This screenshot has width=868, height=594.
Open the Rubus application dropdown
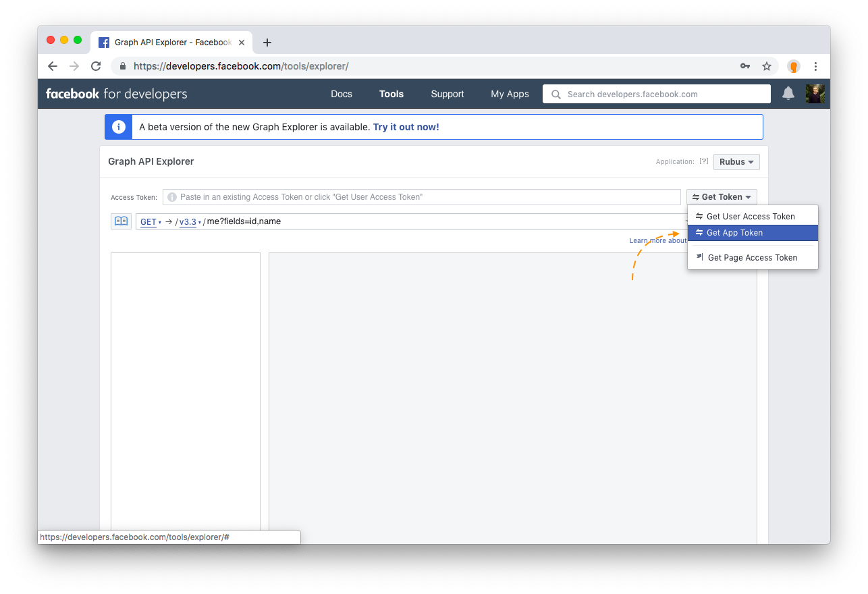[x=736, y=162]
